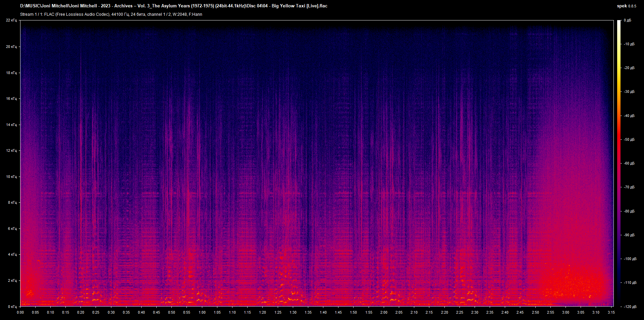
Task: Click the -30 дБ mark on the legend
Action: (629, 91)
